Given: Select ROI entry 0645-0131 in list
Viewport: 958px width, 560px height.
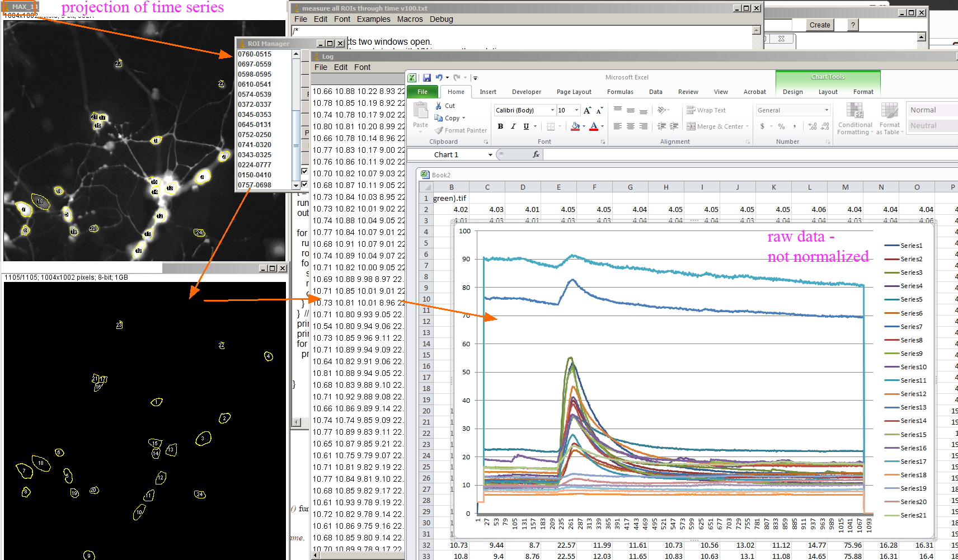Looking at the screenshot, I should coord(255,125).
